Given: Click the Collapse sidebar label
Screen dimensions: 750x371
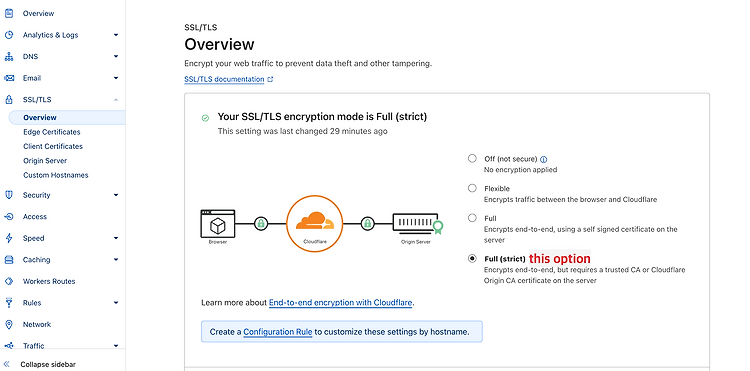Looking at the screenshot, I should click(x=48, y=364).
